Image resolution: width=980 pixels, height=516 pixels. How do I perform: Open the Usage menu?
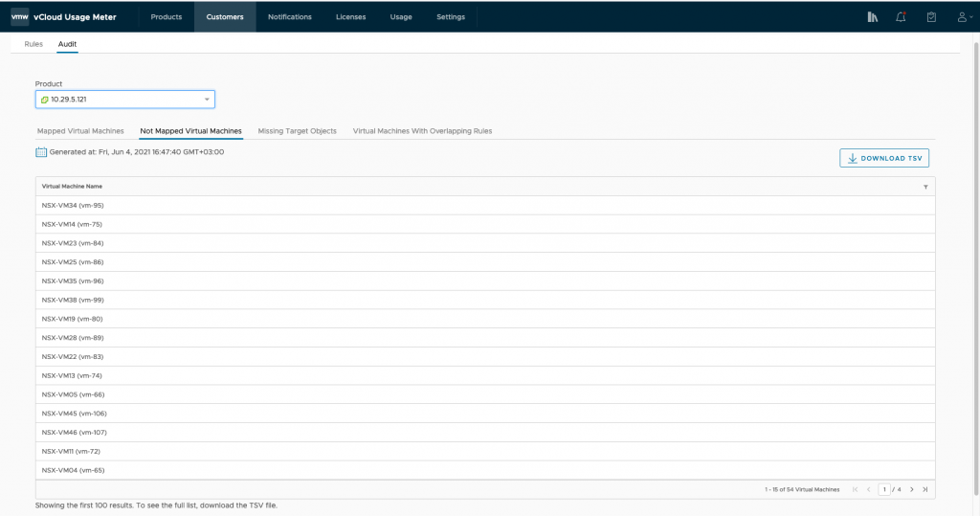pos(401,17)
